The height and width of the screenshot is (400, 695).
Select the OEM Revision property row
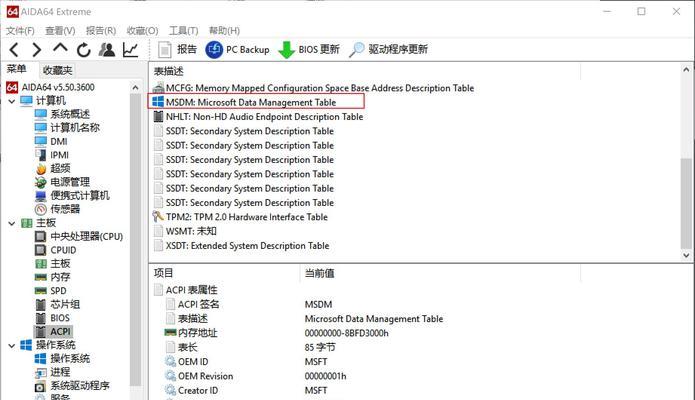tap(256, 376)
